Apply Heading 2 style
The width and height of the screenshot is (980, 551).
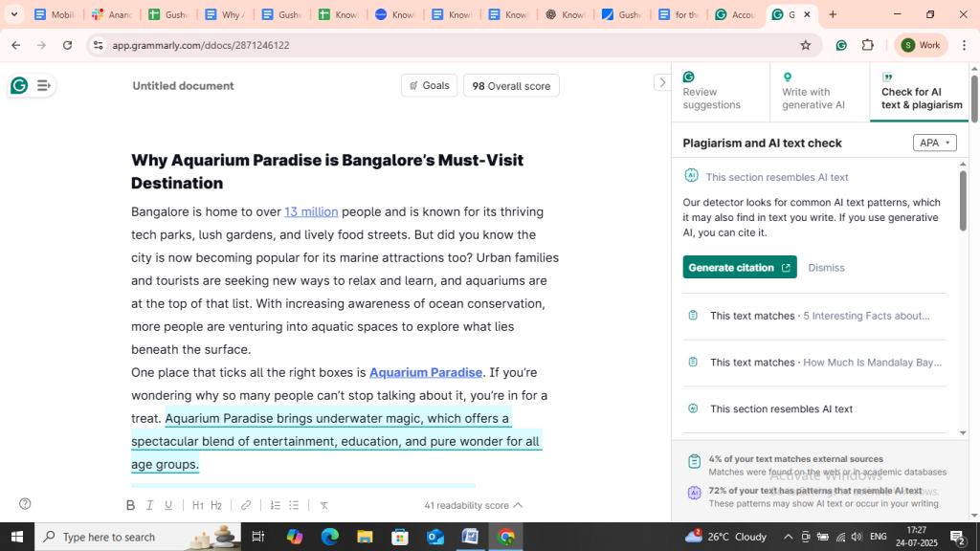click(216, 505)
